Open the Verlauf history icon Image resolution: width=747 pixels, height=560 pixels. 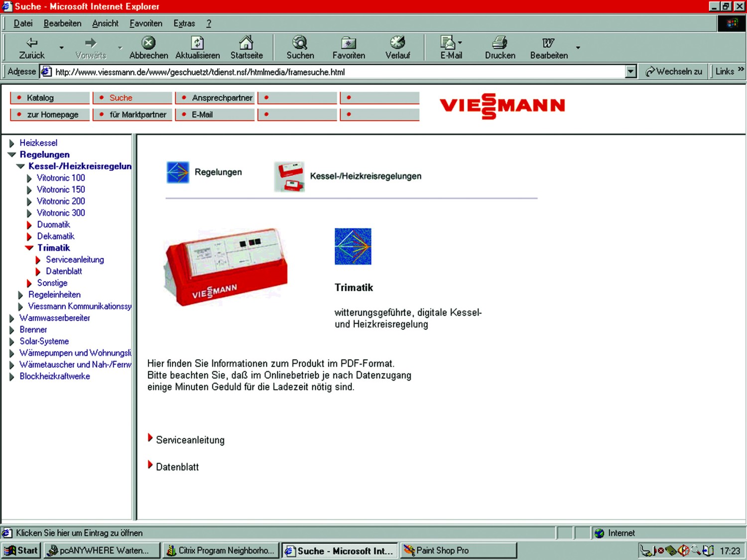click(397, 42)
